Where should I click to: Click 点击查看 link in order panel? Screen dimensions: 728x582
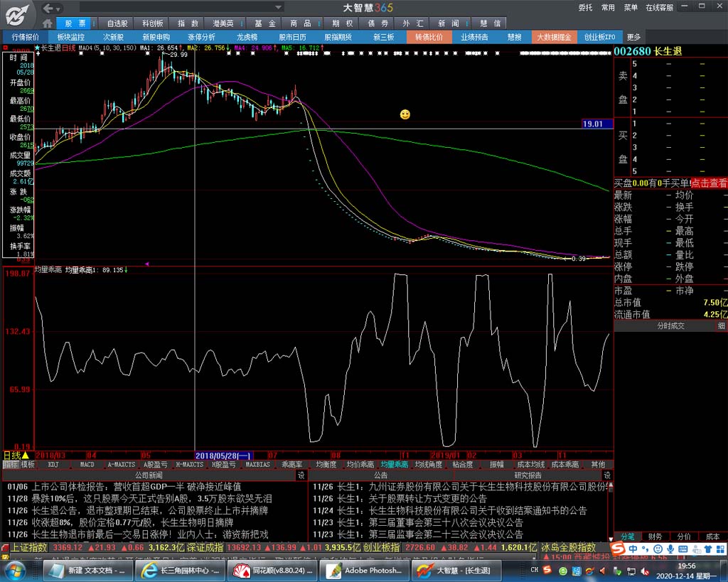709,183
